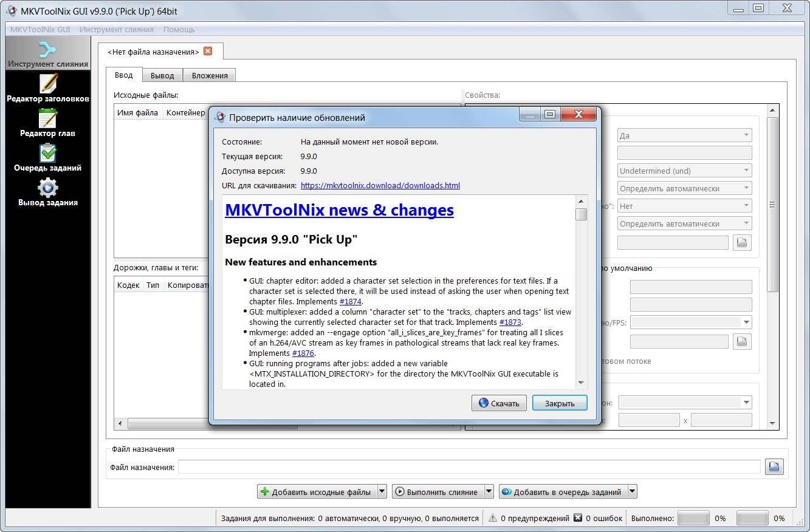Viewport: 810px width, 532px height.
Task: Click the changelog scrollbar up arrow
Action: pos(581,201)
